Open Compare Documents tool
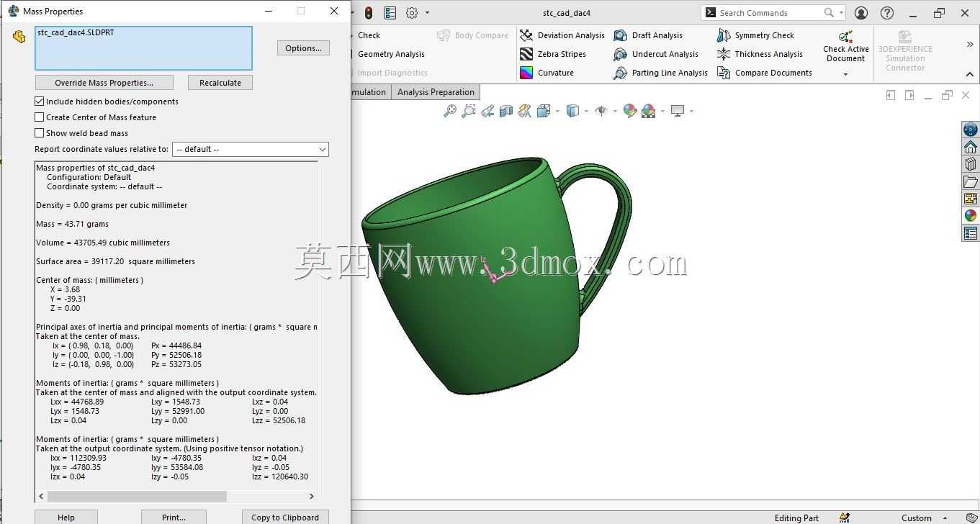This screenshot has height=524, width=980. tap(765, 73)
